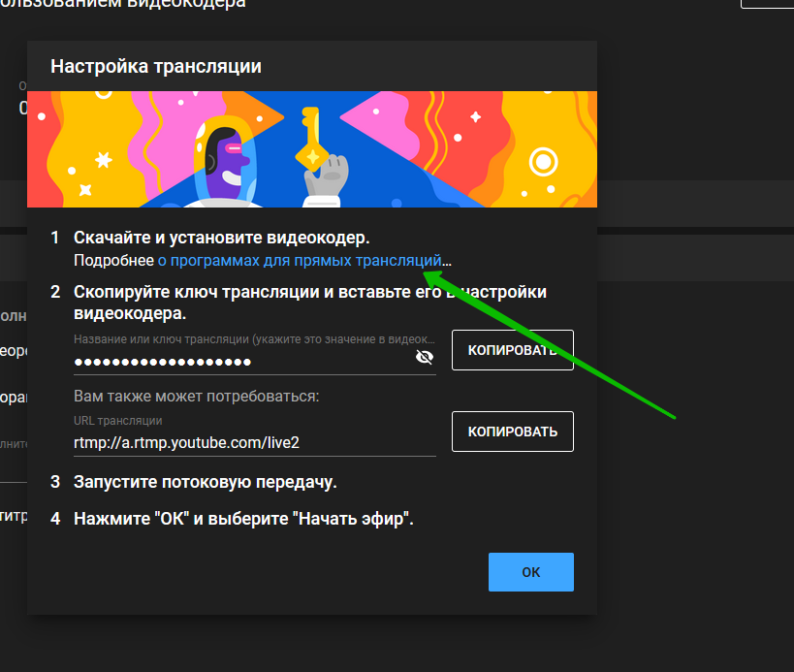Click the "URL трансляции" field label
794x672 pixels.
pos(118,421)
